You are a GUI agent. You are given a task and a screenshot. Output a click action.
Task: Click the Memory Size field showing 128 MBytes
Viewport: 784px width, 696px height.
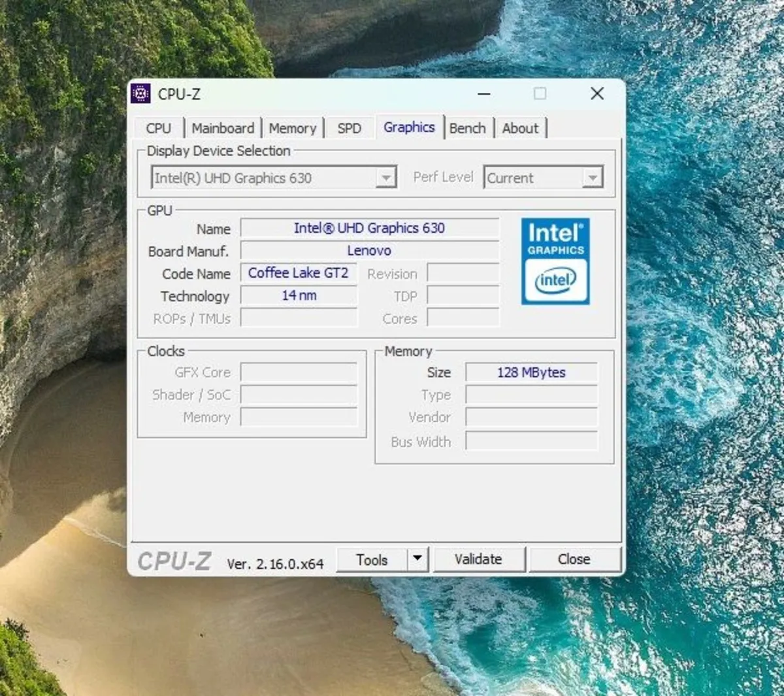[x=531, y=372]
